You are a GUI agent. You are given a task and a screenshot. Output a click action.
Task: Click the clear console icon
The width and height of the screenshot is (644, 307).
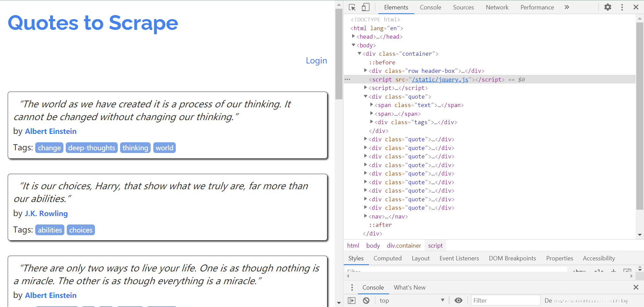coord(366,301)
